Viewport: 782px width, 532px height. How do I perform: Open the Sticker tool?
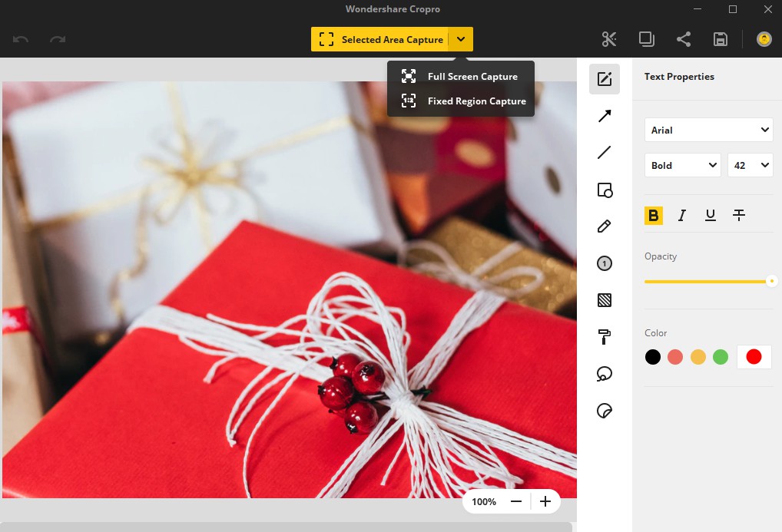(x=605, y=411)
